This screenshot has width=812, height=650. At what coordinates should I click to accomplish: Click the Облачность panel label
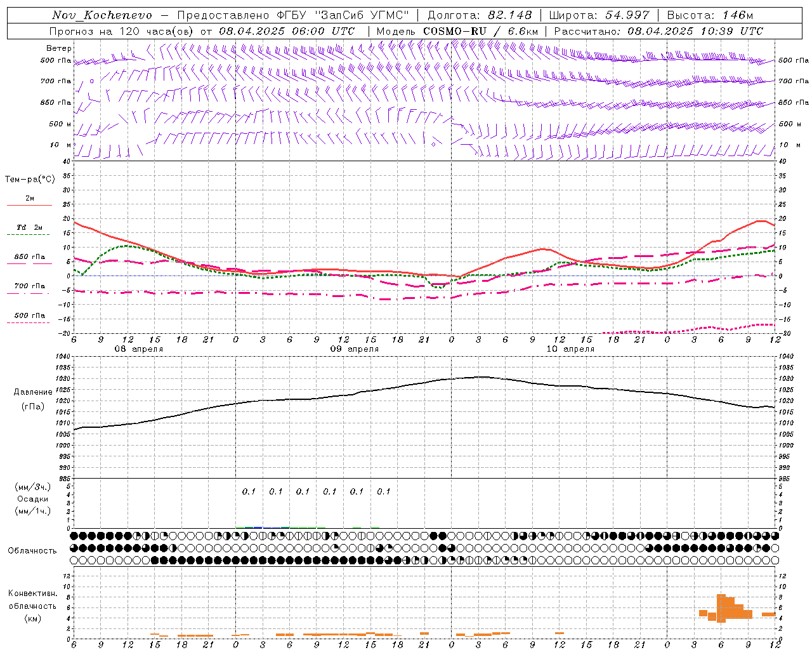32,551
